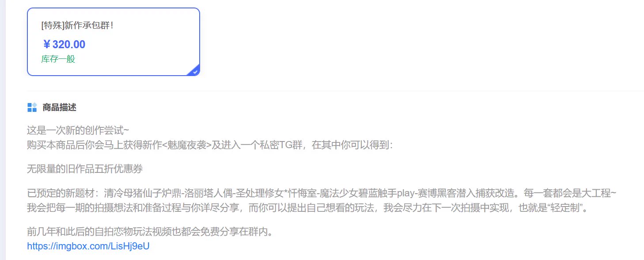Click the lavender strip on the left edge
The image size is (644, 260).
[x=2, y=130]
